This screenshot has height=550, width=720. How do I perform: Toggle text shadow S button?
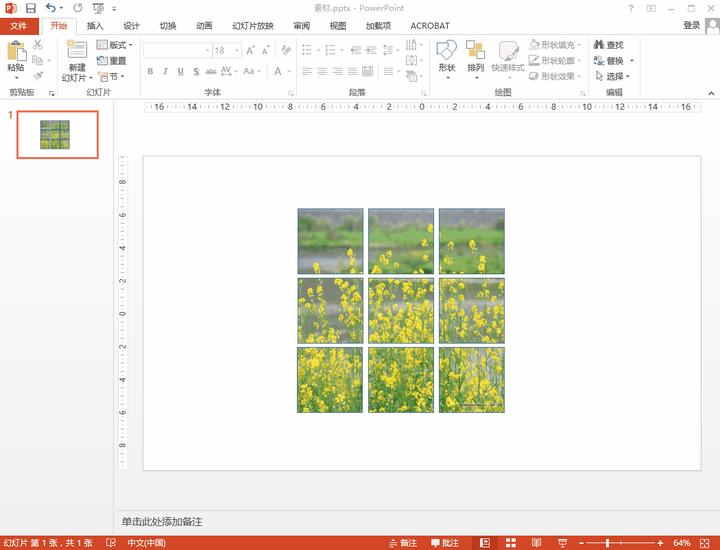196,71
